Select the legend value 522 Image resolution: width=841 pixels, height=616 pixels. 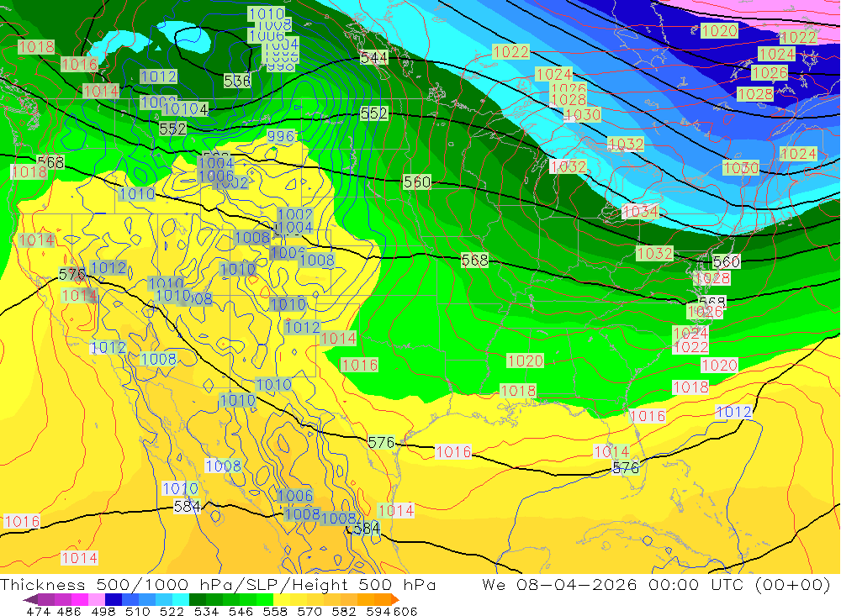coord(172,611)
